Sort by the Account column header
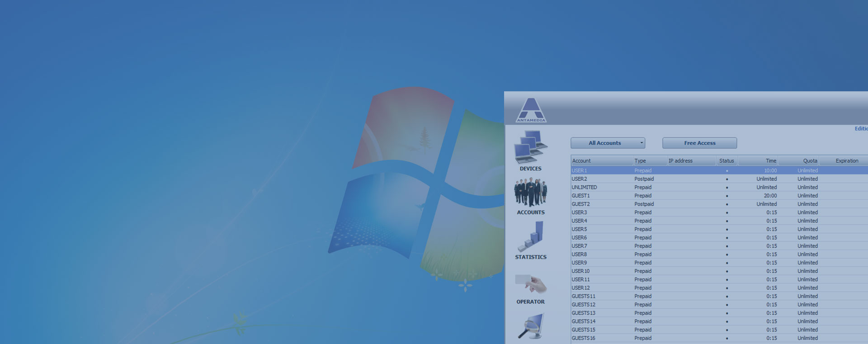868x344 pixels. [601, 161]
